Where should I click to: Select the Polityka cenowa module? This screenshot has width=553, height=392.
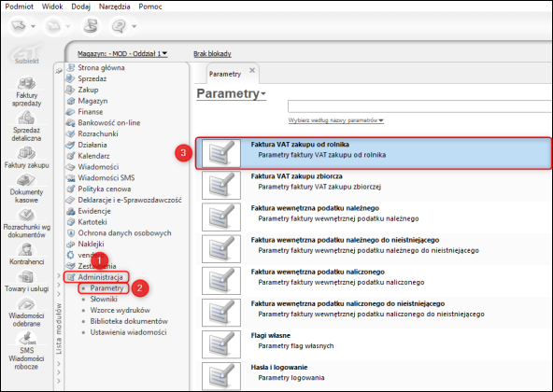click(104, 189)
